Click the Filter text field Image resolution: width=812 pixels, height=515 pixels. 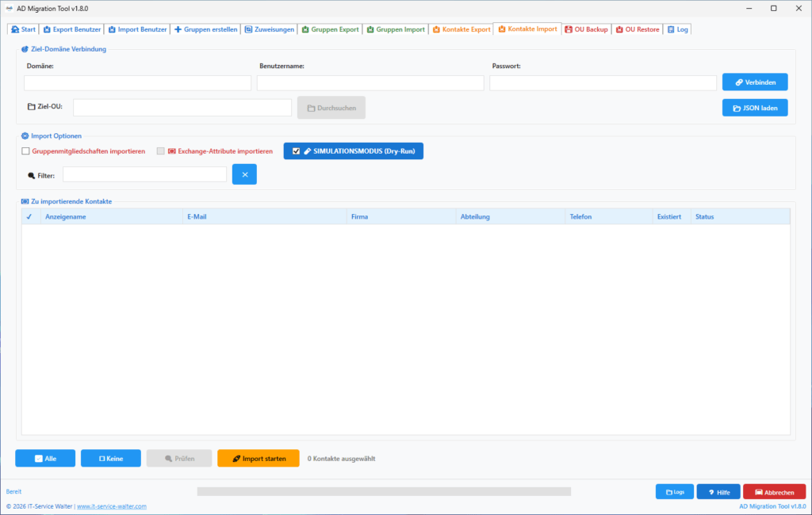(144, 174)
